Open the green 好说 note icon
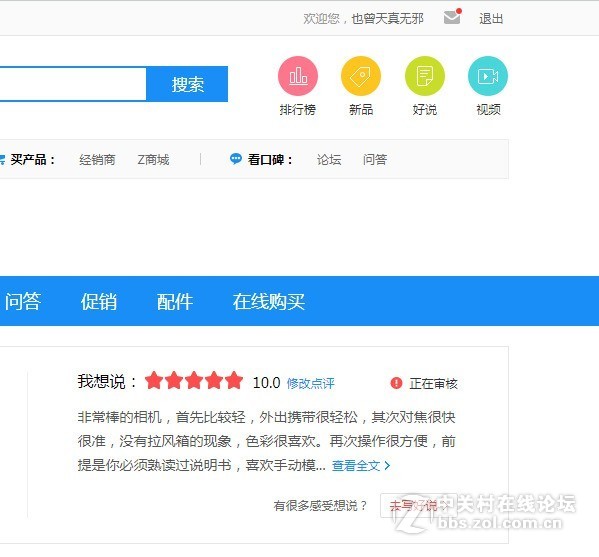This screenshot has width=599, height=557. pos(425,76)
